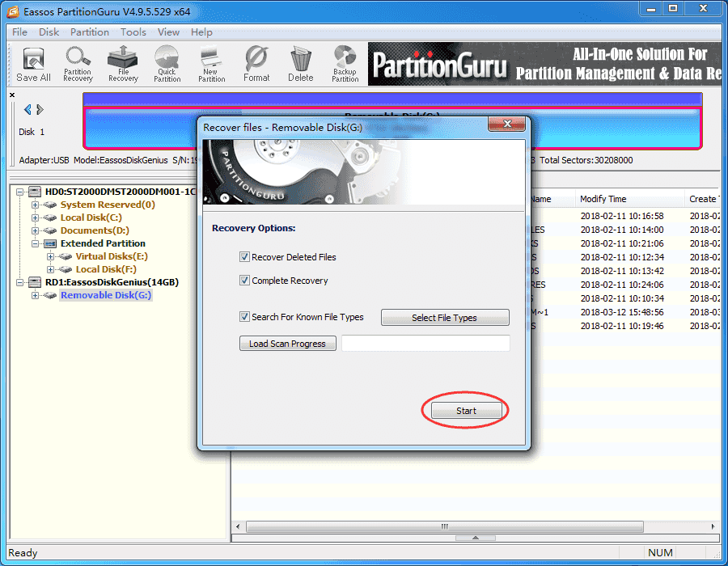Select Removable Disk(G:) in the tree
The image size is (728, 566).
[x=106, y=295]
